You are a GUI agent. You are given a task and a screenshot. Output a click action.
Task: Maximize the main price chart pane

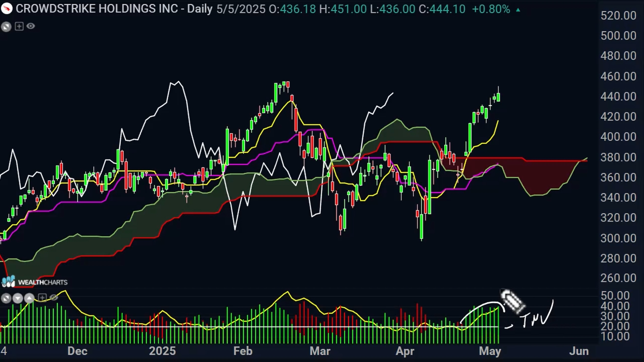(6, 26)
